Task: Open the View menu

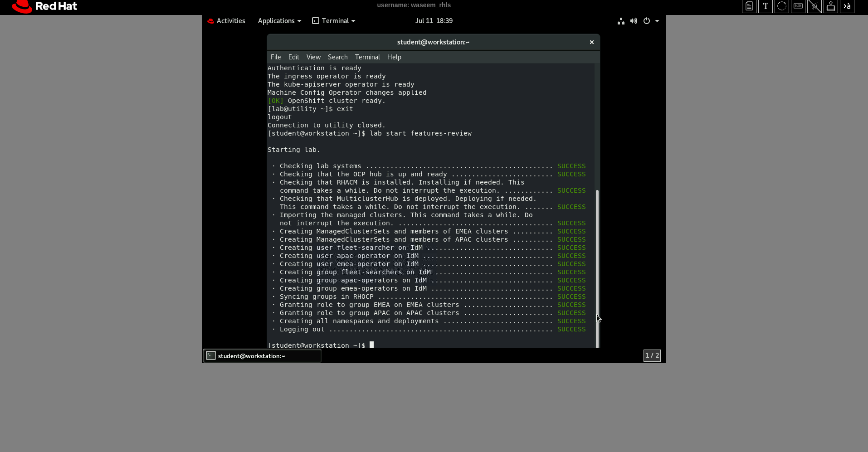Action: point(313,57)
